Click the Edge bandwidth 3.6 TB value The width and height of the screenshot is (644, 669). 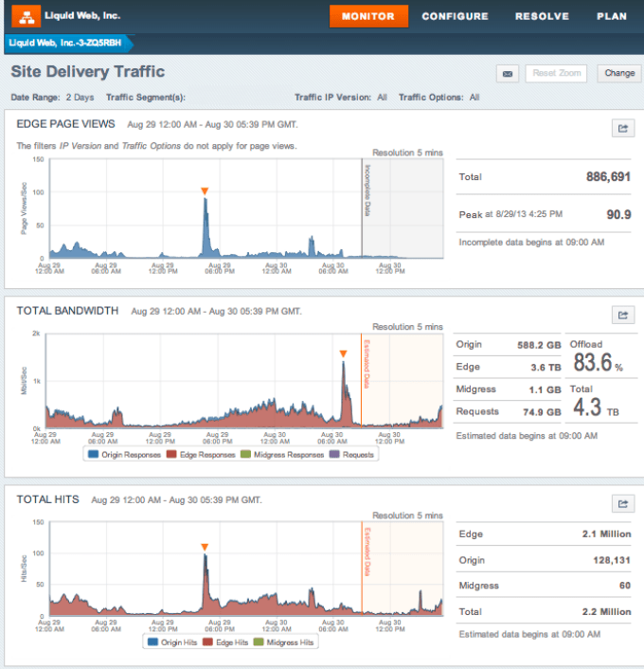[546, 368]
